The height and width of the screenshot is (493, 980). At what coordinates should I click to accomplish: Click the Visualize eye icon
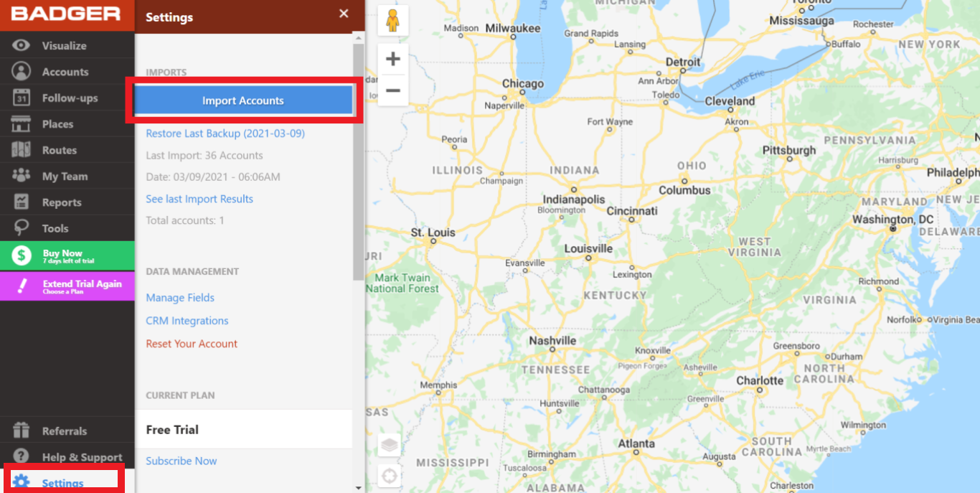coord(22,45)
